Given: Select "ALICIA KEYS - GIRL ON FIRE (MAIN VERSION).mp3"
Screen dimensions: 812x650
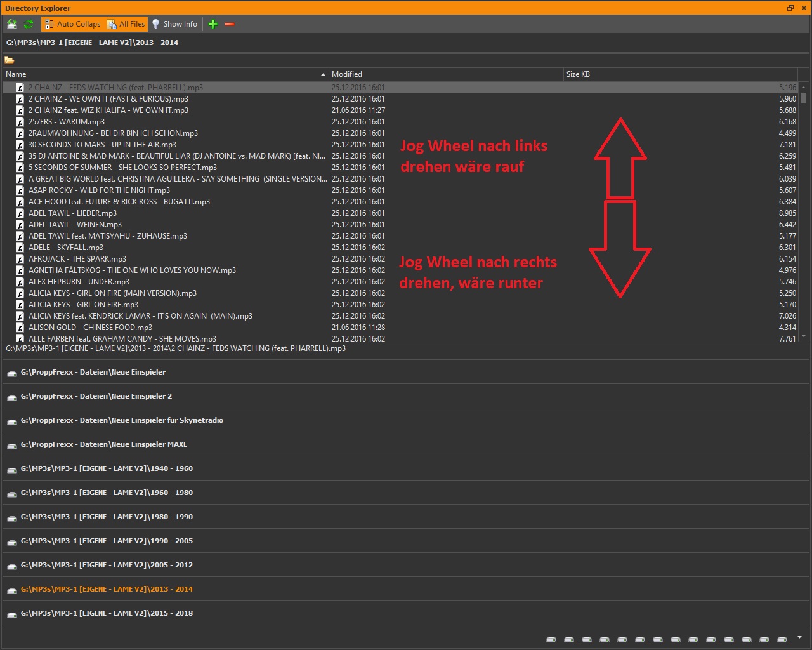Looking at the screenshot, I should coord(401,293).
